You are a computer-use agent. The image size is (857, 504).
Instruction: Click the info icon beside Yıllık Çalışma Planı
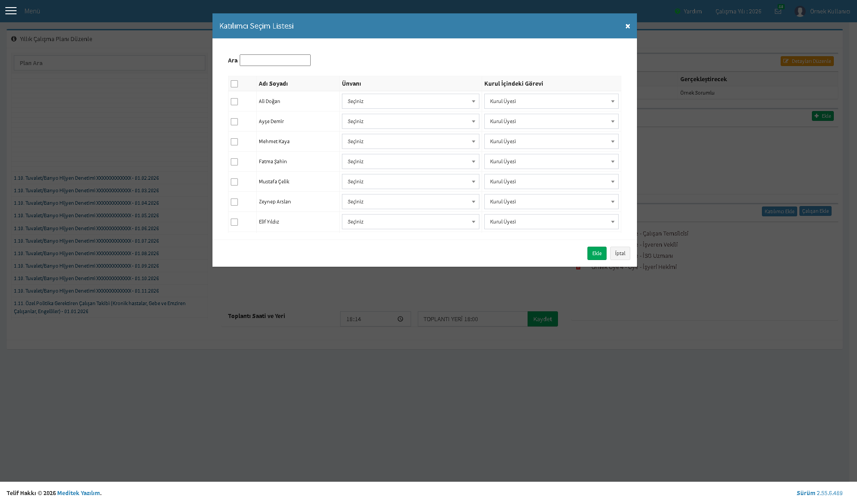(14, 39)
